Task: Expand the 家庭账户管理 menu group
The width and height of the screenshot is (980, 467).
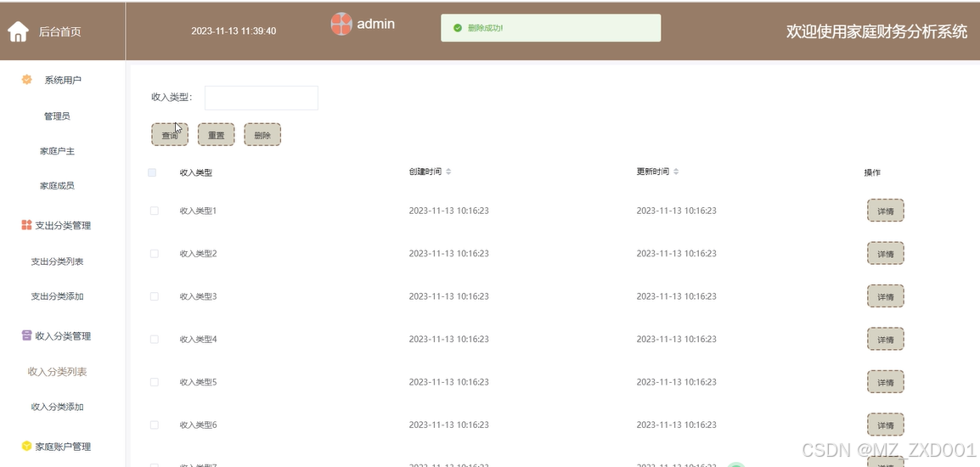Action: click(63, 447)
